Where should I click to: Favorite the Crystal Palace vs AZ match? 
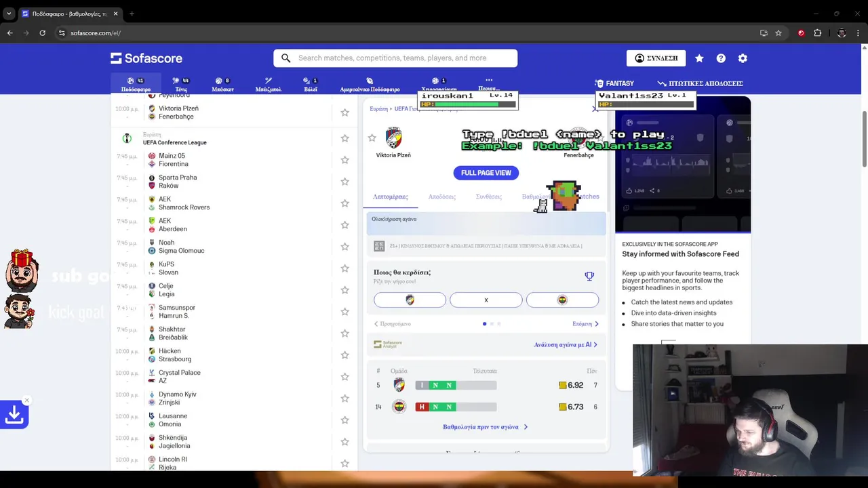344,377
